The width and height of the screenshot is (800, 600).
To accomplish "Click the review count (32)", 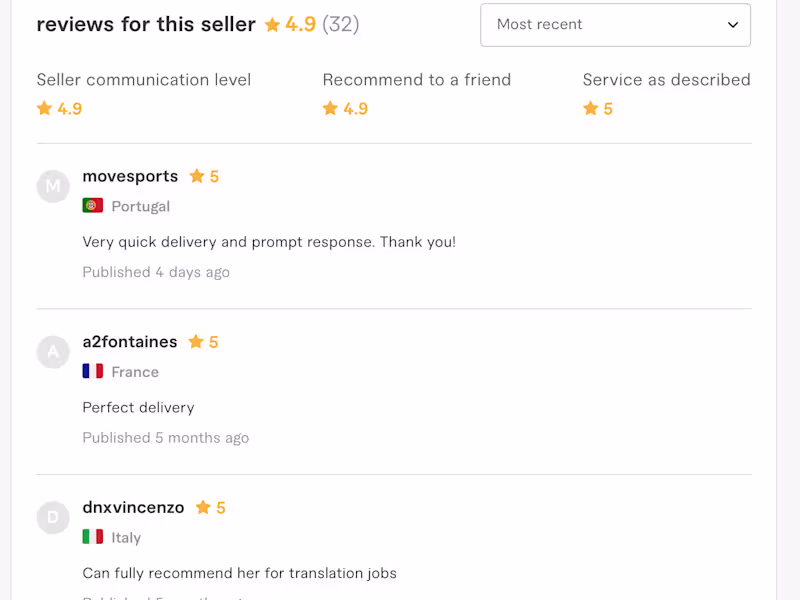I will click(341, 25).
